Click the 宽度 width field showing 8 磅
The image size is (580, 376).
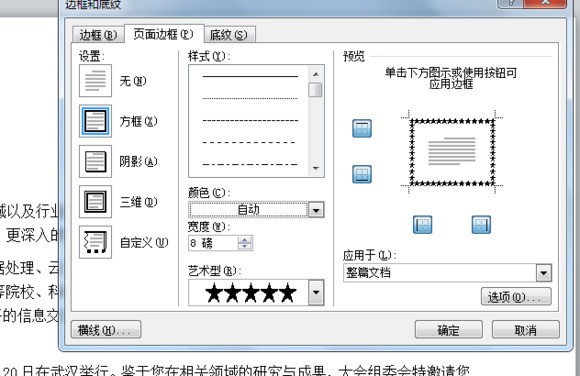tap(213, 243)
